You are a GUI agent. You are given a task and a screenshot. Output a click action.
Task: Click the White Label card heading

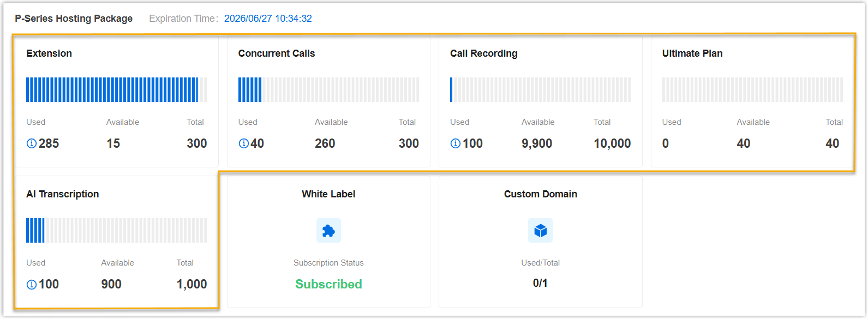pos(328,194)
